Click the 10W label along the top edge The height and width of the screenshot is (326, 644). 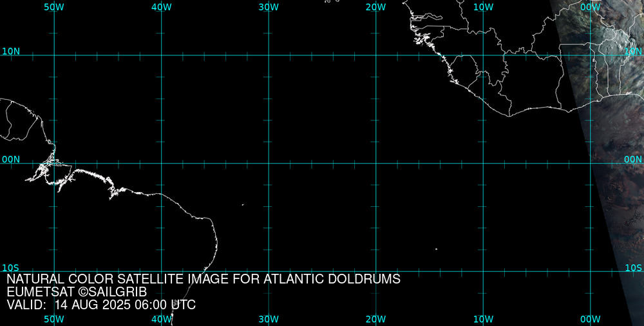click(483, 7)
